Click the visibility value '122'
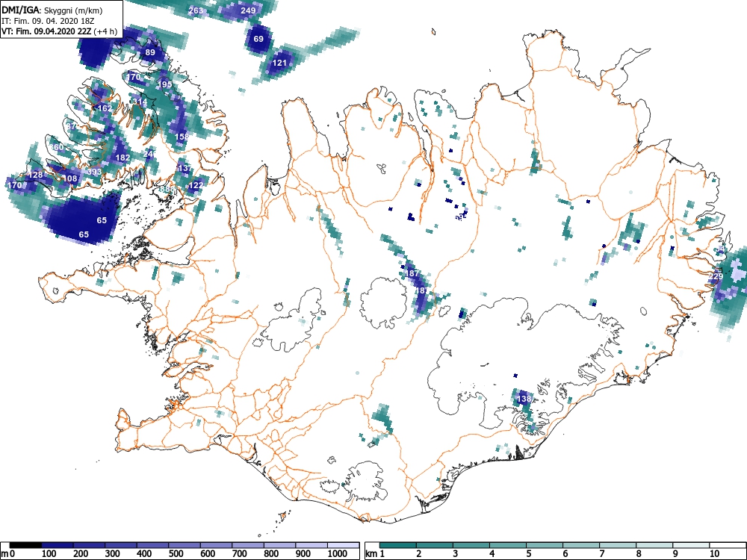 [196, 185]
